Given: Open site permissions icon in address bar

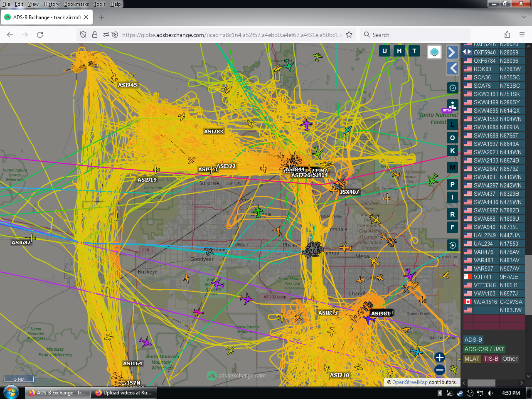Looking at the screenshot, I should tap(106, 35).
